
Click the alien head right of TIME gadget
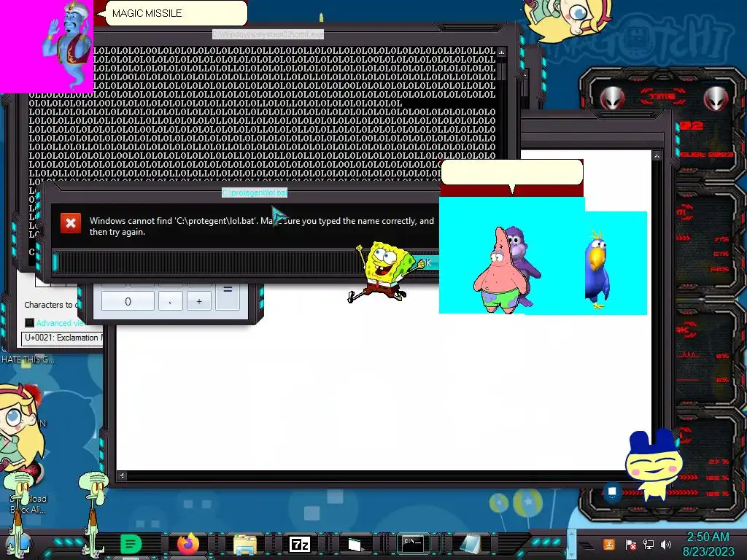coord(716,98)
